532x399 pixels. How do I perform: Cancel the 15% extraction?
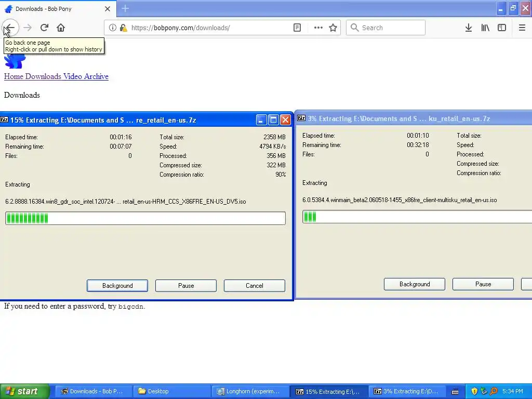tap(255, 286)
